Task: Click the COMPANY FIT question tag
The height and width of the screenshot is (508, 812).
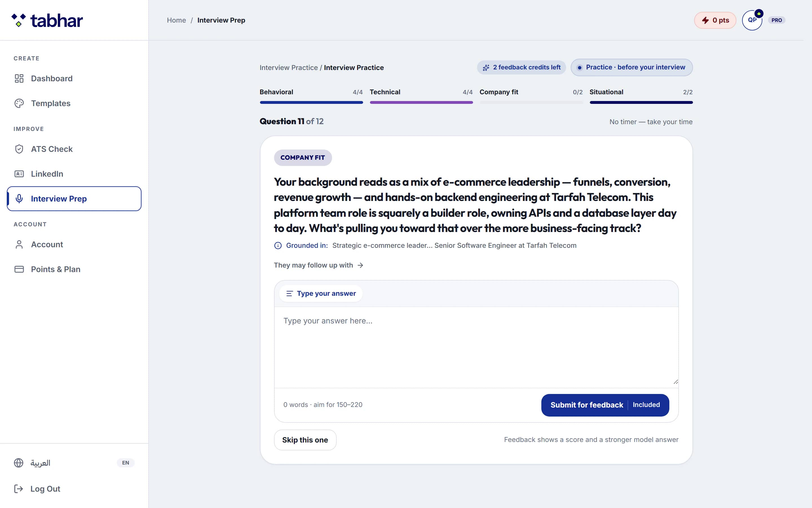Action: (303, 157)
